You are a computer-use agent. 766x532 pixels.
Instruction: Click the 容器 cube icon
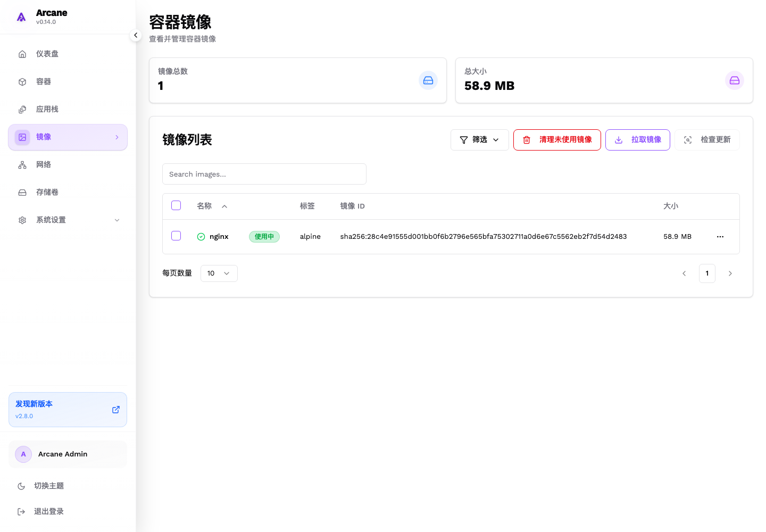click(22, 82)
